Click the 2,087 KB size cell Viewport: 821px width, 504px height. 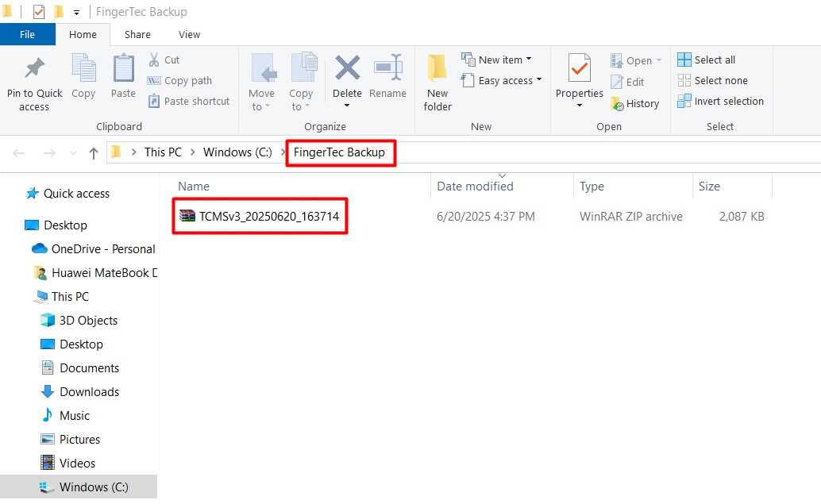click(742, 216)
